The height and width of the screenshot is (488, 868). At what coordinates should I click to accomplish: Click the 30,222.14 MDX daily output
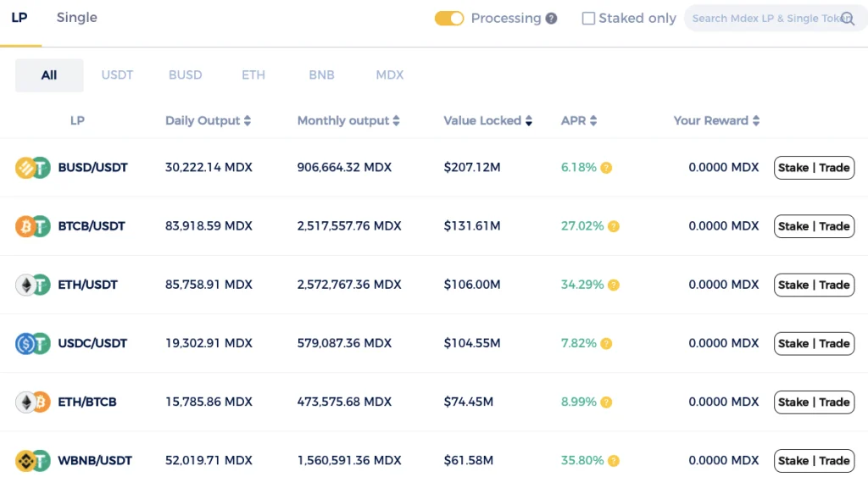(209, 168)
